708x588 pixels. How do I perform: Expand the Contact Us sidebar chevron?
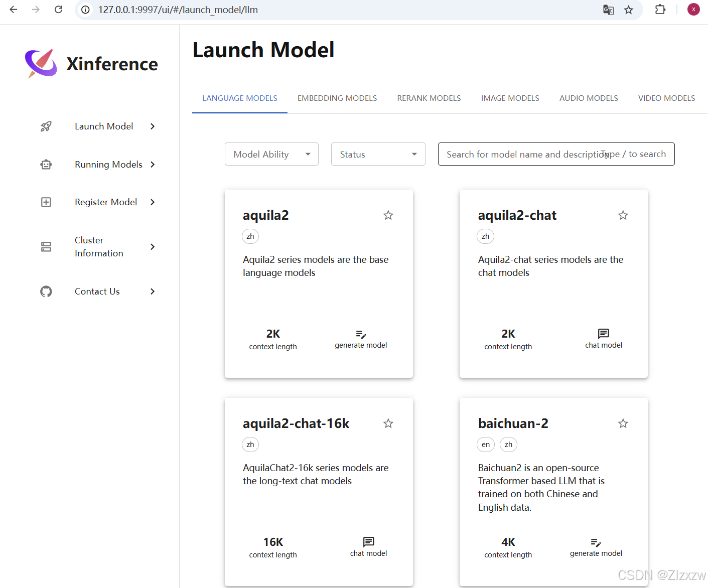(153, 291)
